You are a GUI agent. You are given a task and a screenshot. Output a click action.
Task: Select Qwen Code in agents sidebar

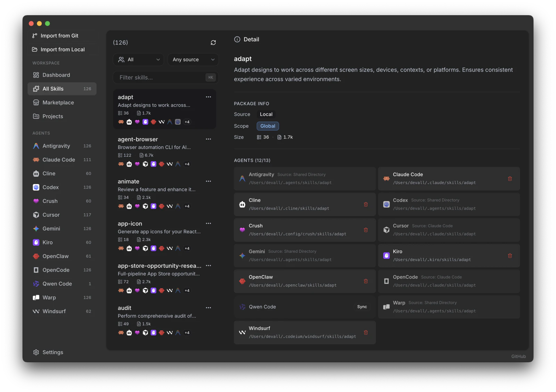[62, 284]
